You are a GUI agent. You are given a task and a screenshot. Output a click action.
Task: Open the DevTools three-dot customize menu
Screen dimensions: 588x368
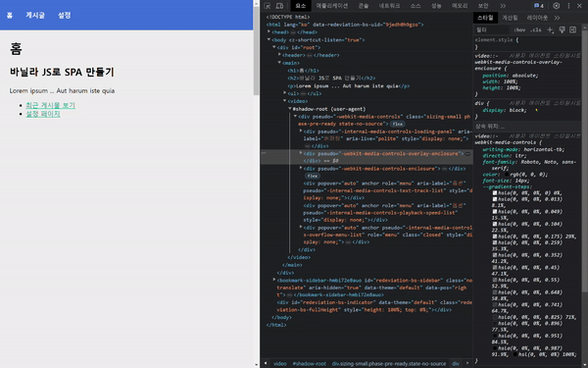coord(568,6)
